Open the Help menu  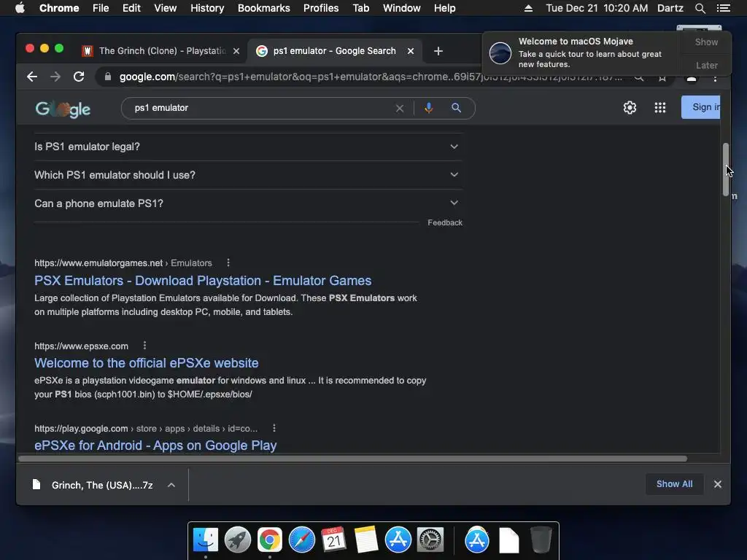pyautogui.click(x=444, y=8)
